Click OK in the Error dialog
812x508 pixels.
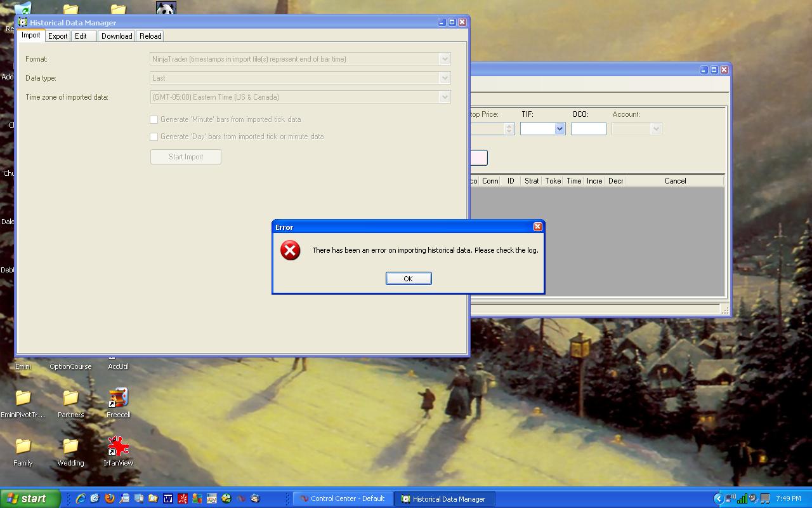click(x=409, y=278)
